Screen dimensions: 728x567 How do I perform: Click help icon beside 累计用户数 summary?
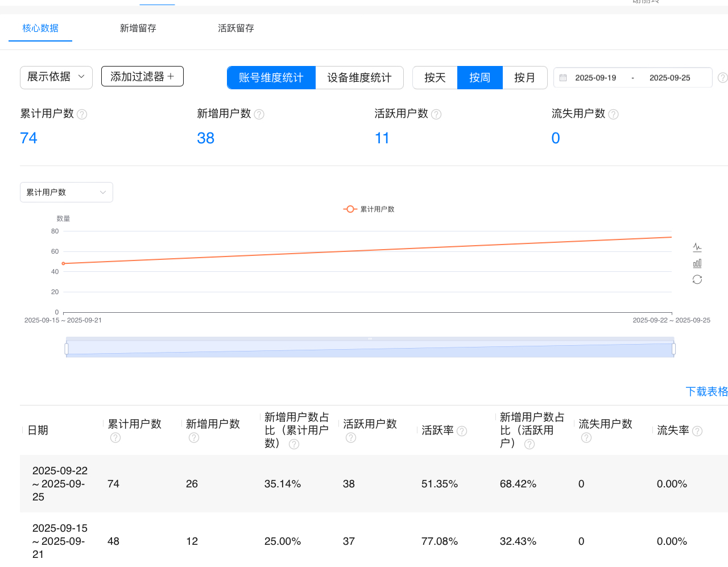pyautogui.click(x=82, y=114)
